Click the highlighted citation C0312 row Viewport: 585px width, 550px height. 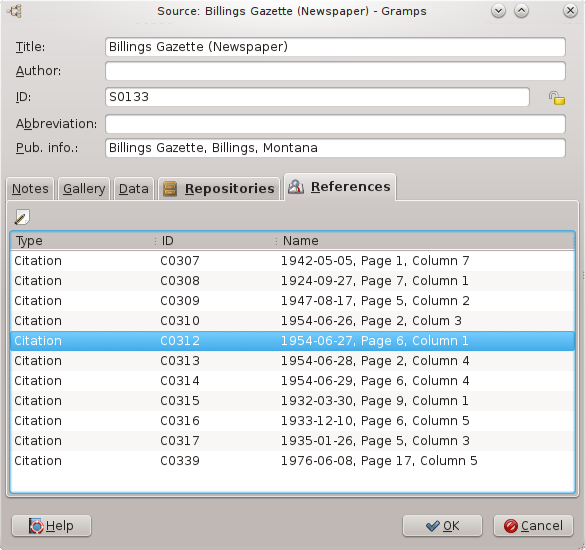coord(292,341)
